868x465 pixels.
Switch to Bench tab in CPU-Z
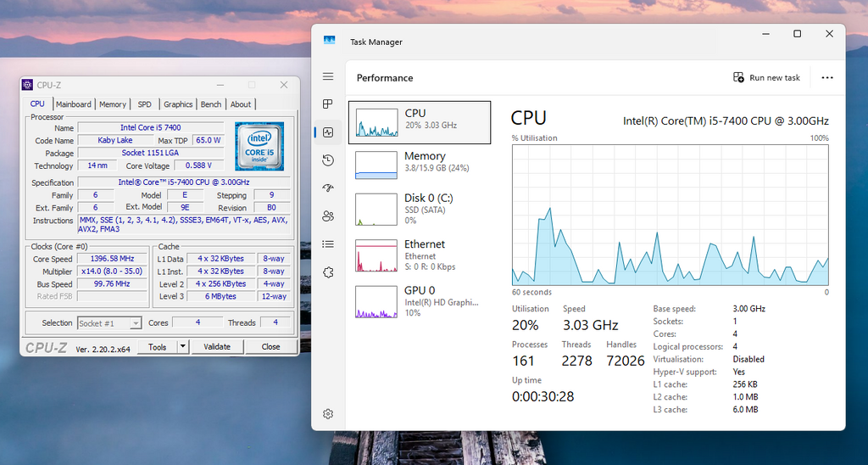[211, 104]
